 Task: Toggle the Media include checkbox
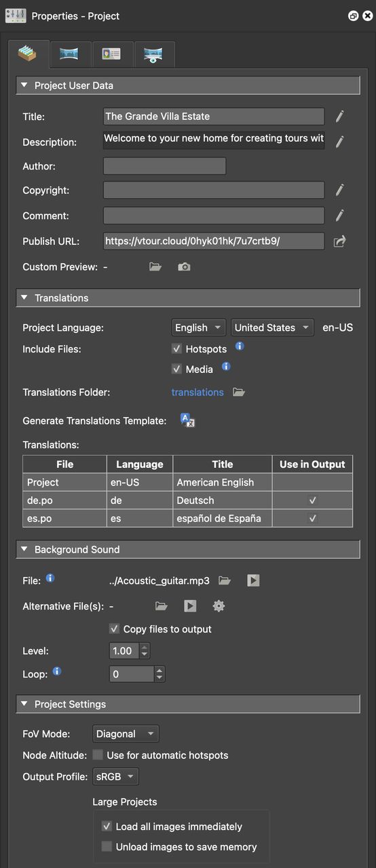(x=176, y=369)
